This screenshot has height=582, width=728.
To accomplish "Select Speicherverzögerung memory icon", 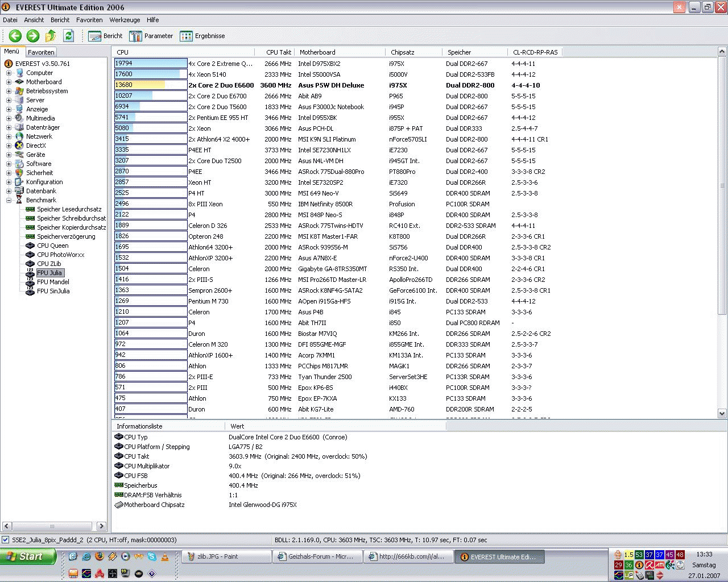I will (30, 236).
